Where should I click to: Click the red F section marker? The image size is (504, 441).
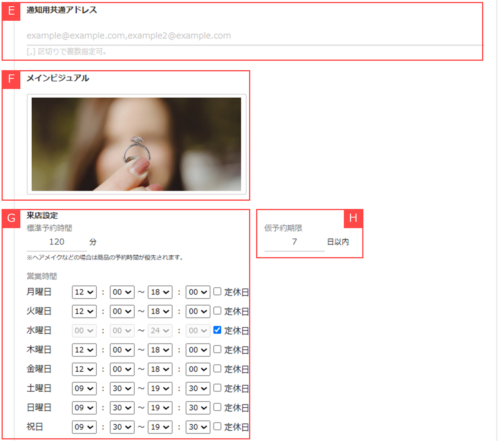[11, 80]
